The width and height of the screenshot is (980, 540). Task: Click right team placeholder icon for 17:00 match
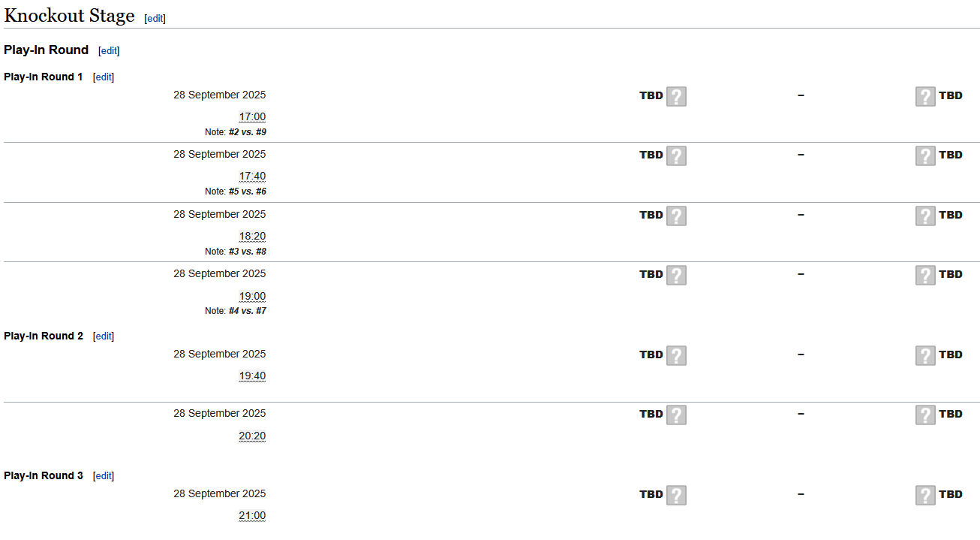(x=925, y=96)
